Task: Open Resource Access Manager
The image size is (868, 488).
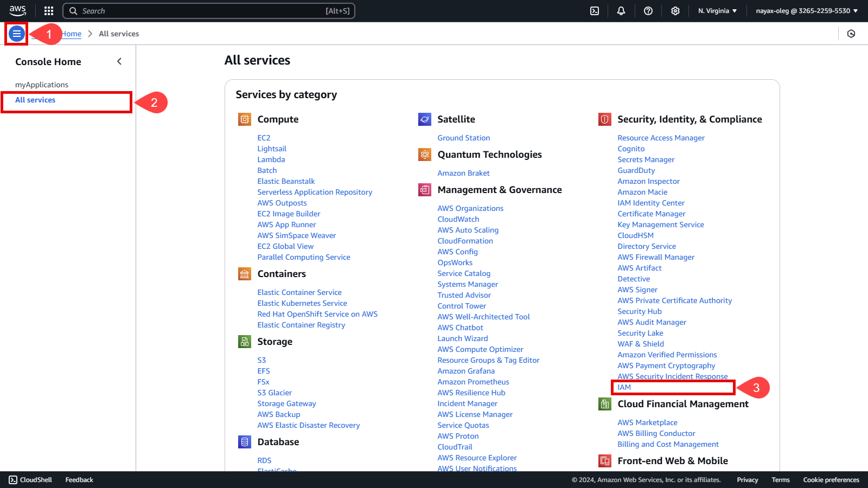Action: [661, 138]
